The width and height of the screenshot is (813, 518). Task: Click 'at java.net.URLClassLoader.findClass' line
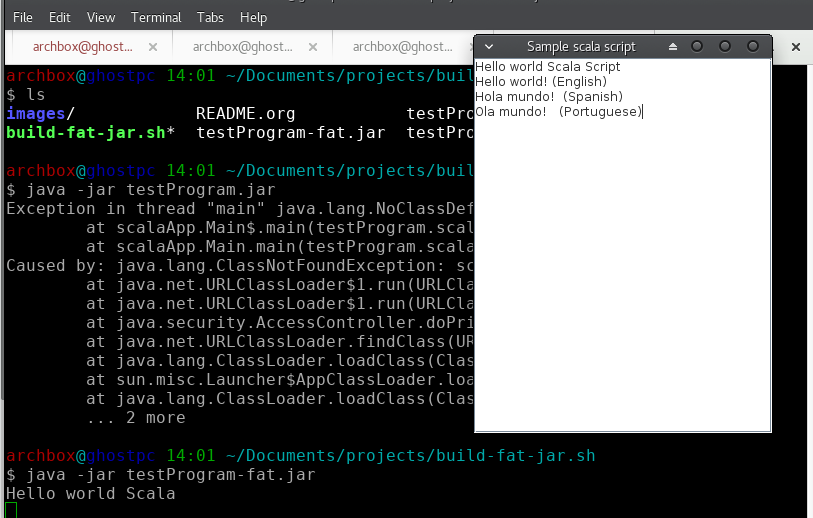pyautogui.click(x=280, y=342)
